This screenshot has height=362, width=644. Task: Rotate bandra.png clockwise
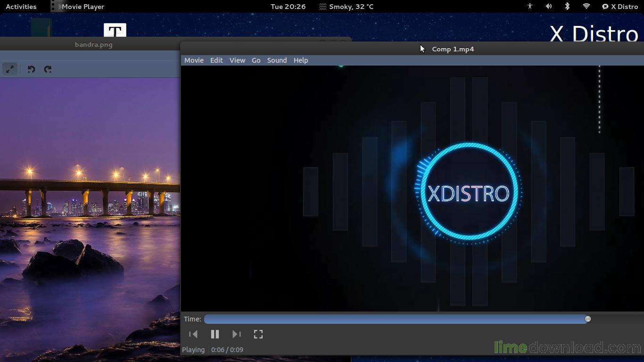point(48,69)
